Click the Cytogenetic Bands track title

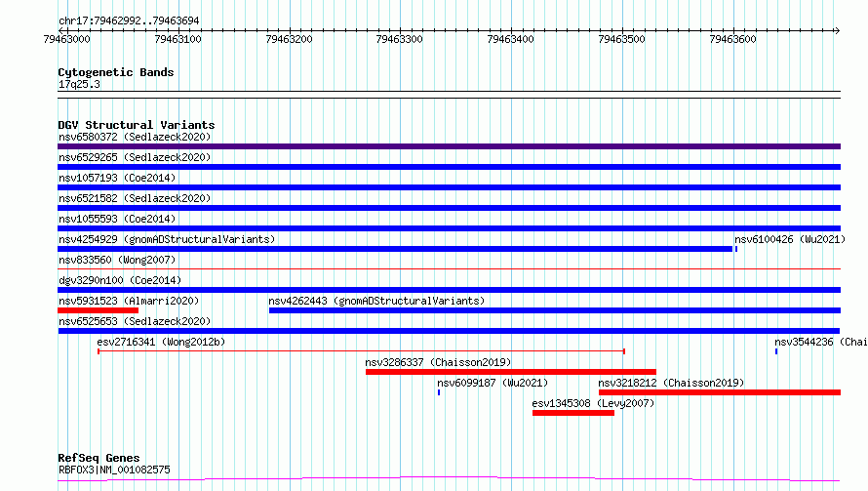click(x=116, y=72)
